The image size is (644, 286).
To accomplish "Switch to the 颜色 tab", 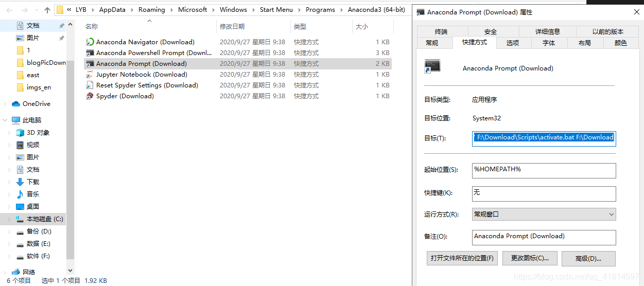I will [x=621, y=43].
